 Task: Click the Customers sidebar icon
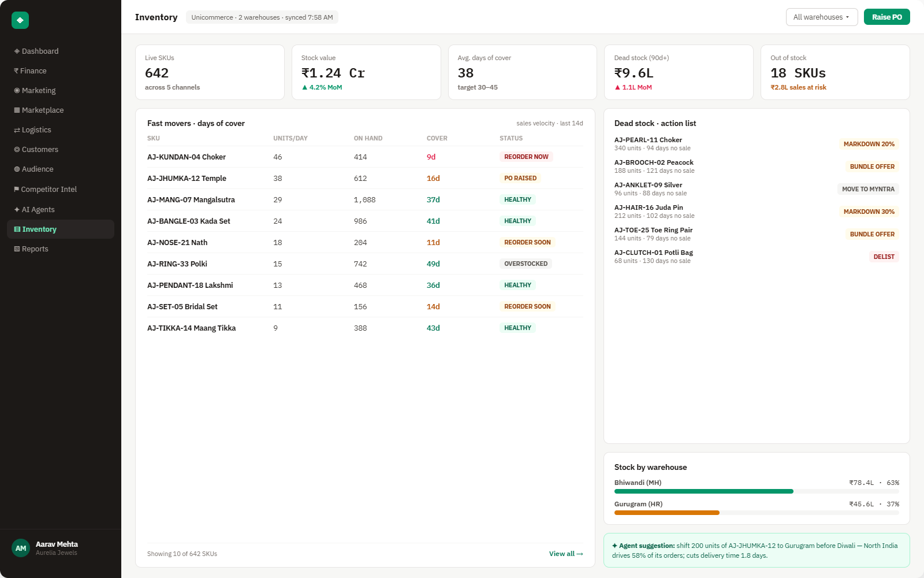17,150
